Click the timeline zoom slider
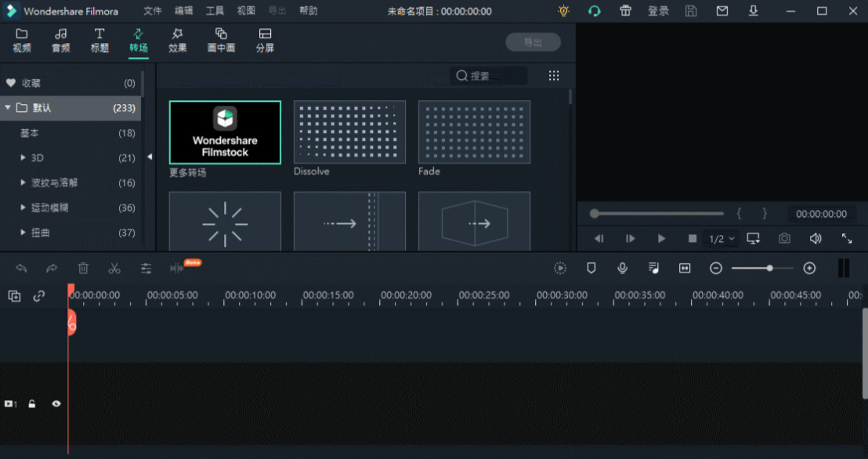The height and width of the screenshot is (459, 868). coord(762,268)
